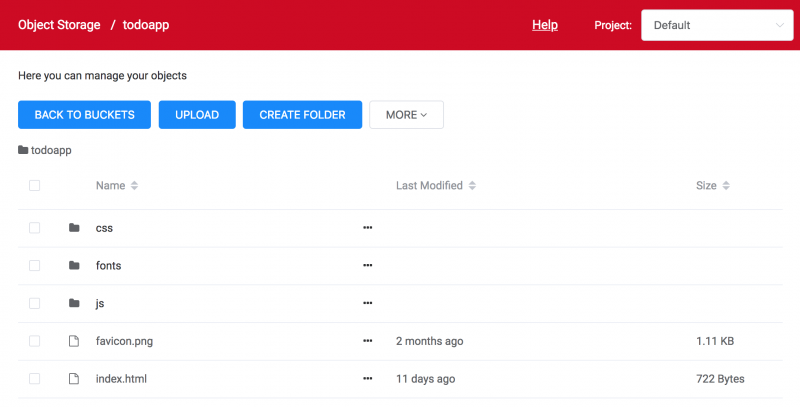This screenshot has width=800, height=407.
Task: Open the actions ellipsis for fonts folder
Action: pos(367,265)
